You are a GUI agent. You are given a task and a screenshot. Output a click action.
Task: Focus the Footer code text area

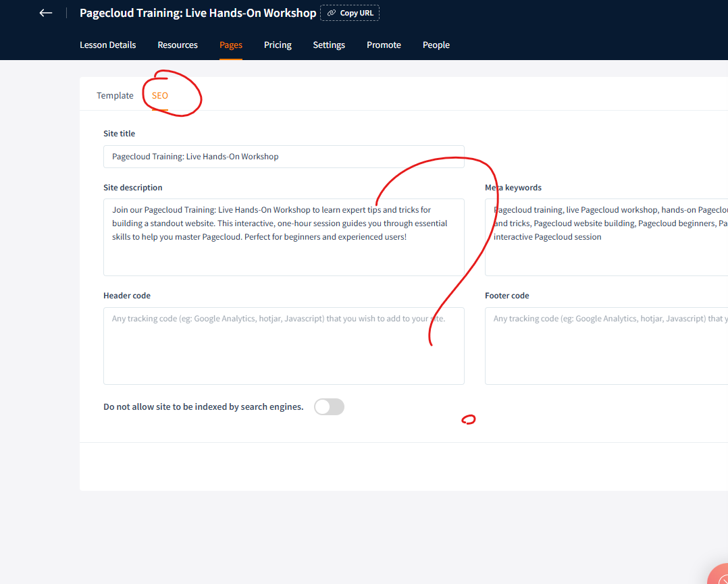coord(606,346)
